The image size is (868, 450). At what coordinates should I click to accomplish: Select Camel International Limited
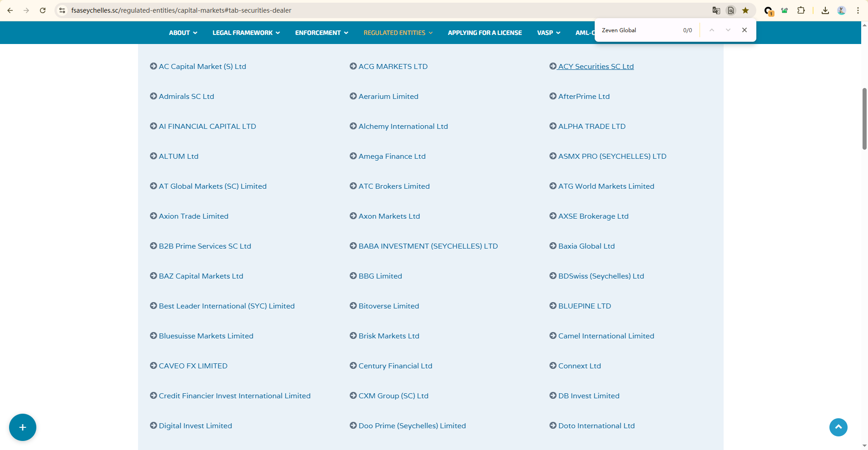pos(607,336)
